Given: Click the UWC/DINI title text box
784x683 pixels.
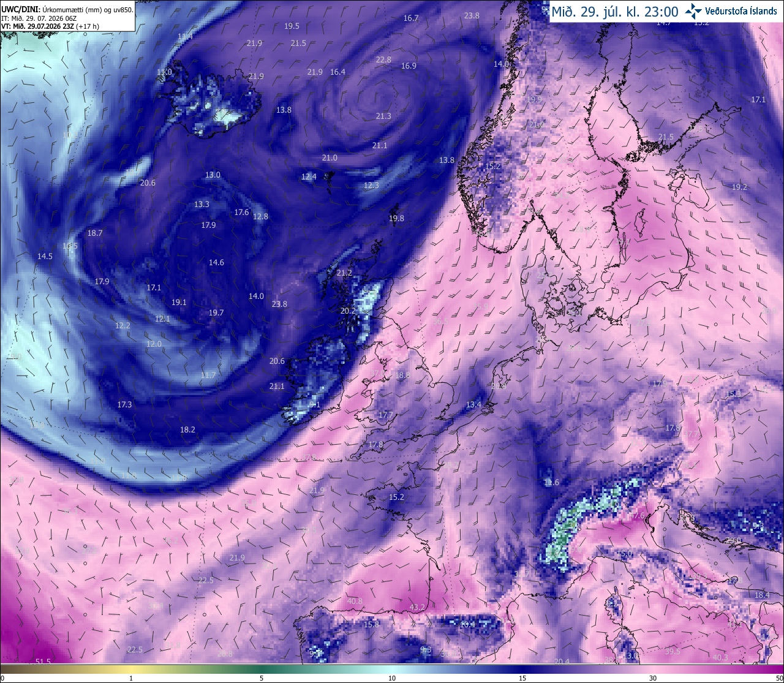Looking at the screenshot, I should coord(67,16).
